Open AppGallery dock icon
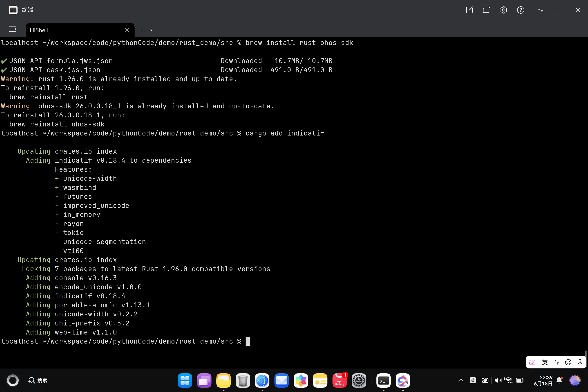This screenshot has height=392, width=588. click(339, 380)
